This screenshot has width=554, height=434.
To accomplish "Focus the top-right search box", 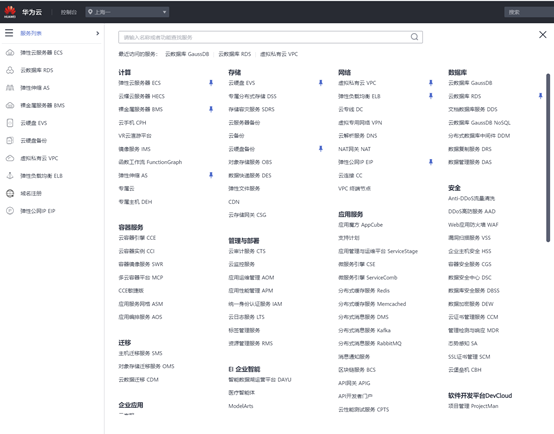I will pos(529,12).
